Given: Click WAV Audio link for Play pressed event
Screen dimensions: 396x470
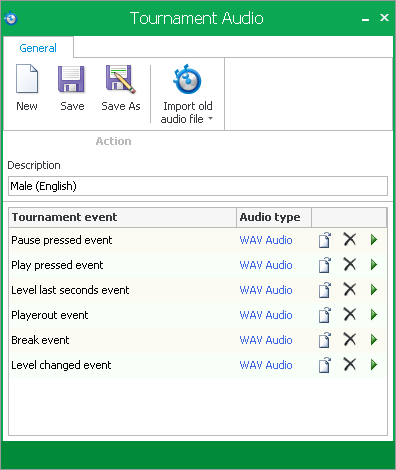Looking at the screenshot, I should click(x=266, y=265).
